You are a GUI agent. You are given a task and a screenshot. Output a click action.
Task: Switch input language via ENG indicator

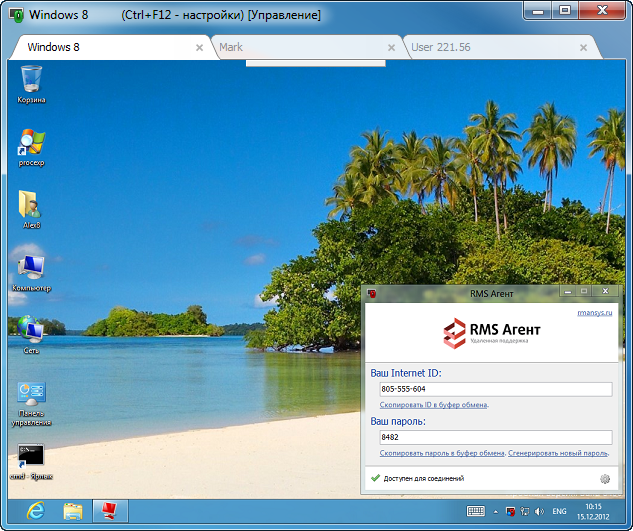click(559, 512)
